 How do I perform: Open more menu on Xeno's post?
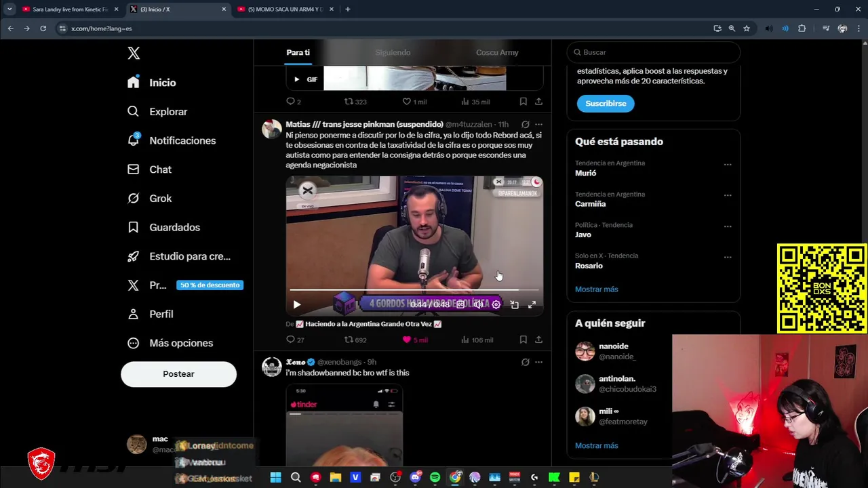[x=538, y=363]
